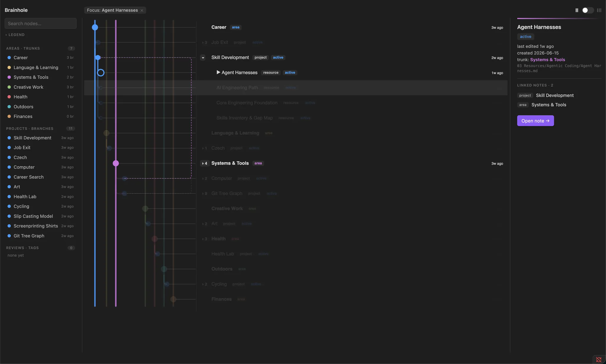Click the resource tag on Agent Harnesses row

coord(271,73)
